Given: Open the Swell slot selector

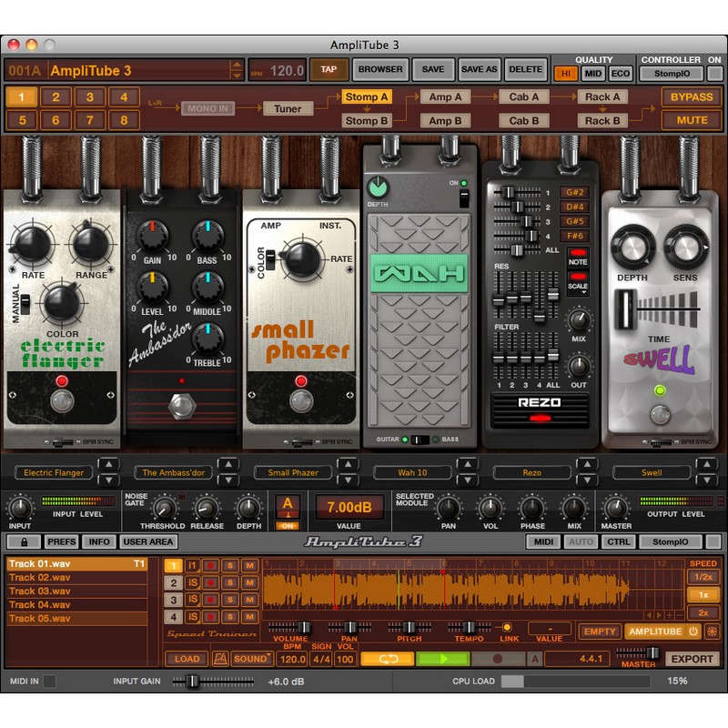Looking at the screenshot, I should (x=652, y=472).
